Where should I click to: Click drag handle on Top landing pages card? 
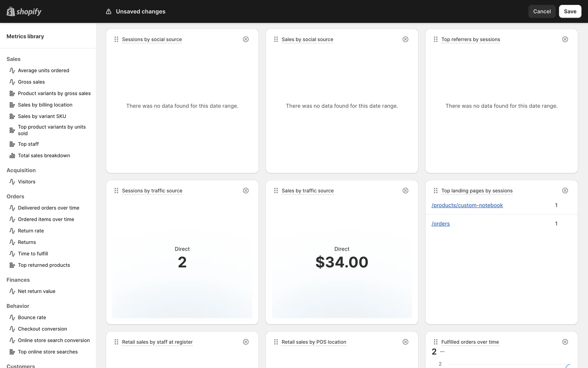[x=435, y=191]
